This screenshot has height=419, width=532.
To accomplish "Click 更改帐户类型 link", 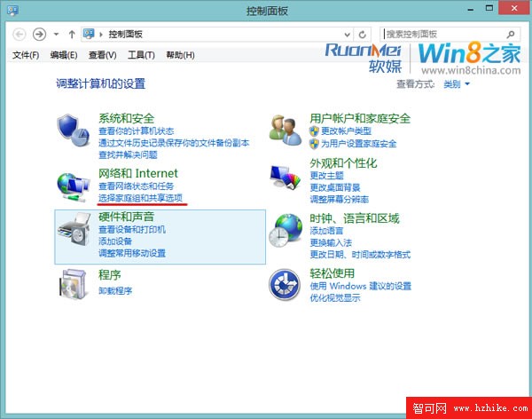I will [x=346, y=131].
